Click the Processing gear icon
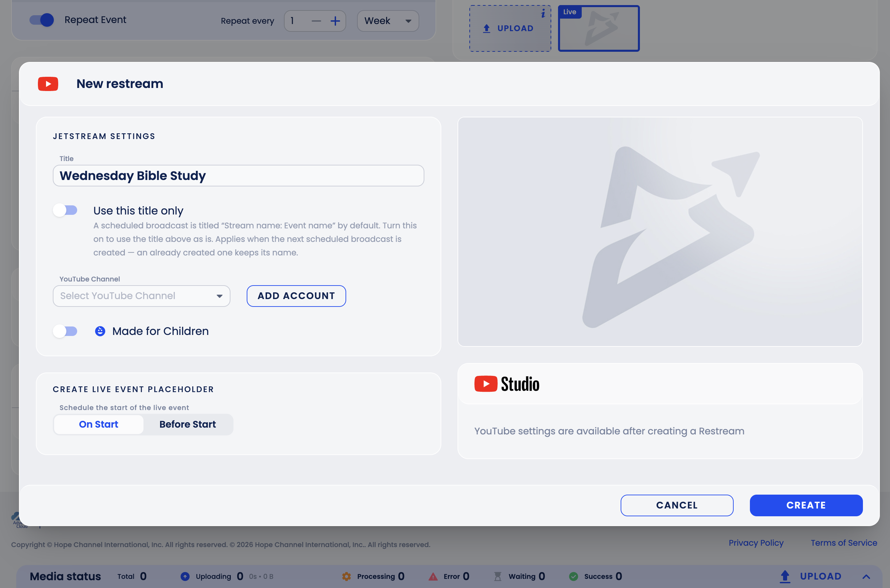Image resolution: width=890 pixels, height=588 pixels. 347,576
